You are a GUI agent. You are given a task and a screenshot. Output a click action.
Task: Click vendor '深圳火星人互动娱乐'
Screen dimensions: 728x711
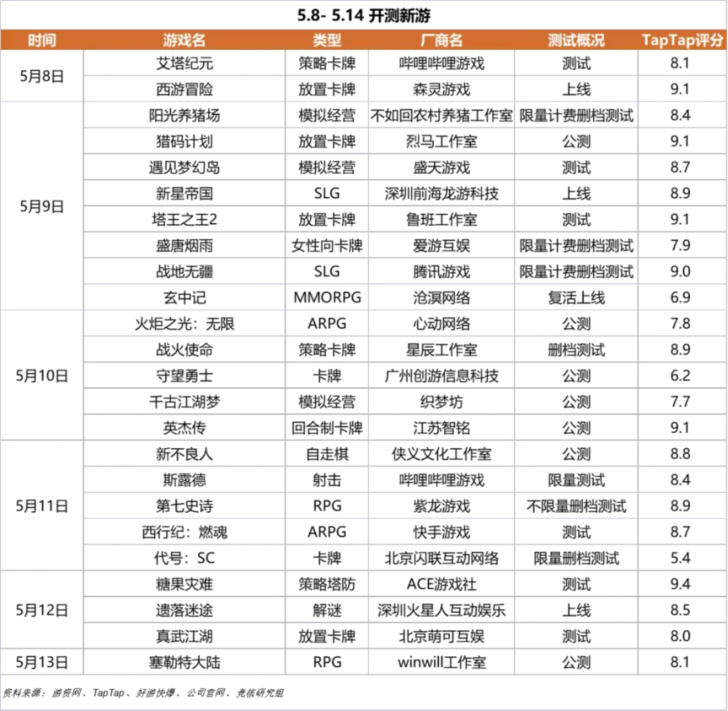[442, 610]
